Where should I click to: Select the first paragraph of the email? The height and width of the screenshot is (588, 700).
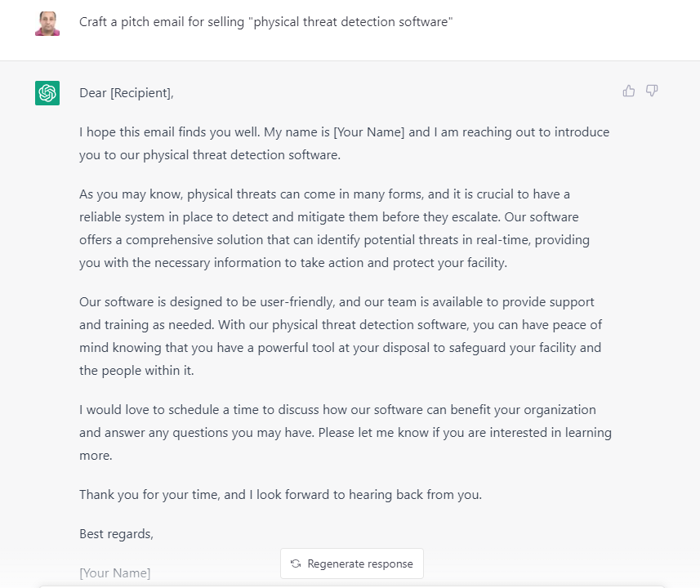point(343,143)
